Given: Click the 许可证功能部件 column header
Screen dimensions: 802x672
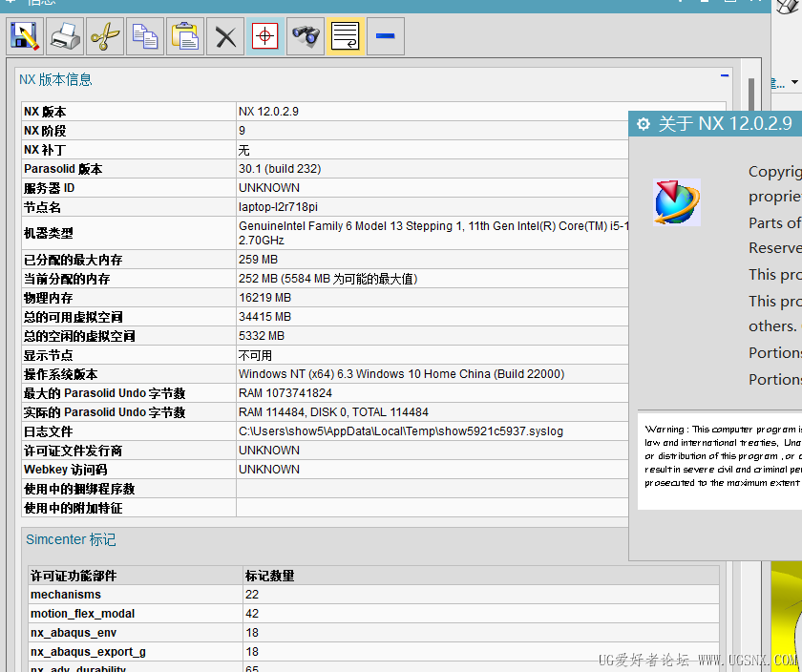Looking at the screenshot, I should click(x=74, y=576).
